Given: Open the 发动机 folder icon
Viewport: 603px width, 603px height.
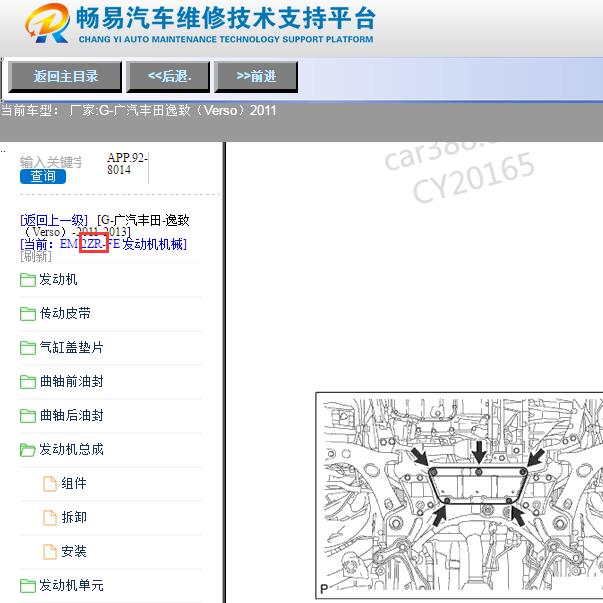Looking at the screenshot, I should point(28,280).
